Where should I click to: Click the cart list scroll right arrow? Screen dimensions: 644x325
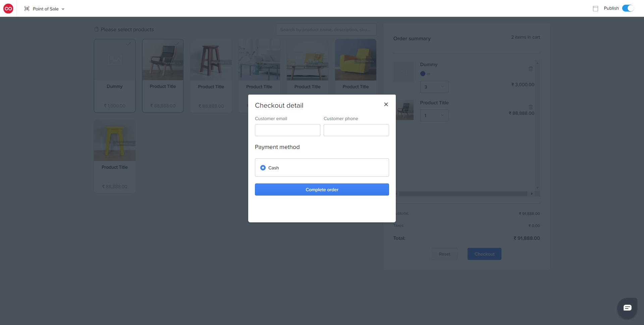coord(532,194)
